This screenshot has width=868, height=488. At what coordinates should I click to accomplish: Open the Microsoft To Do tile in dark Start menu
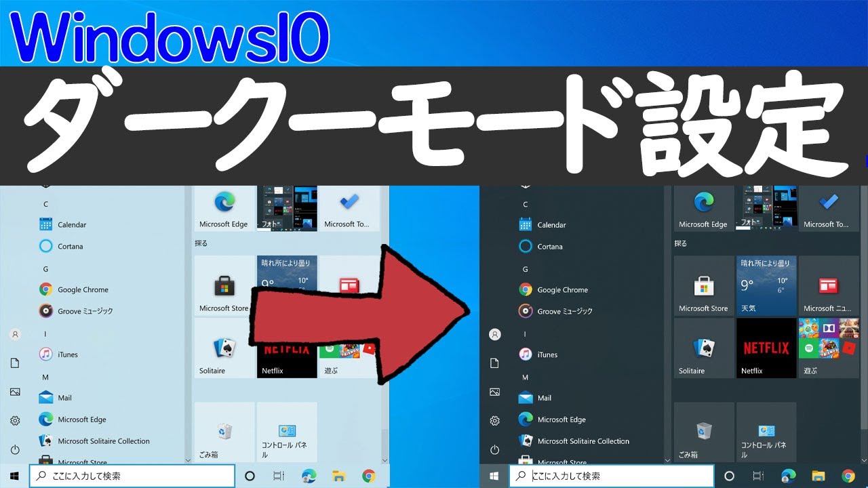(x=829, y=208)
